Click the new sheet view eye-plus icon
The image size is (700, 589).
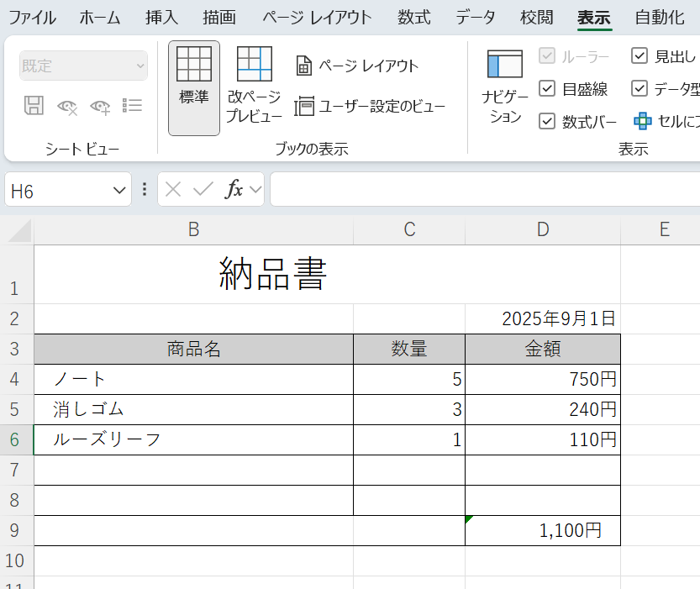coord(100,107)
